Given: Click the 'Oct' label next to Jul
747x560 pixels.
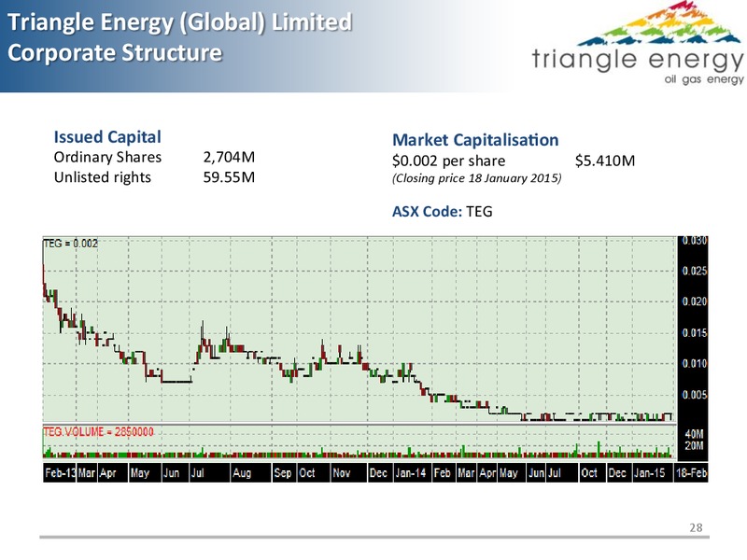Looking at the screenshot, I should [x=589, y=473].
